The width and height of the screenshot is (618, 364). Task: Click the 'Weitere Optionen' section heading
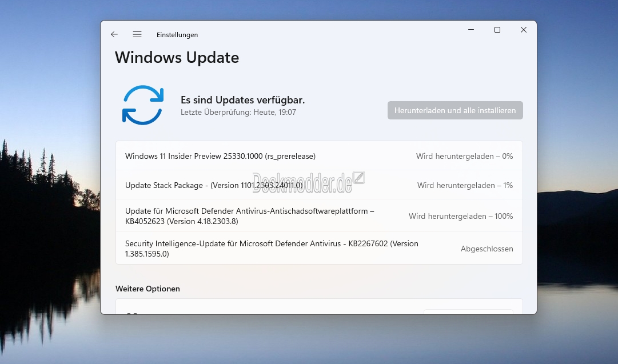(148, 289)
